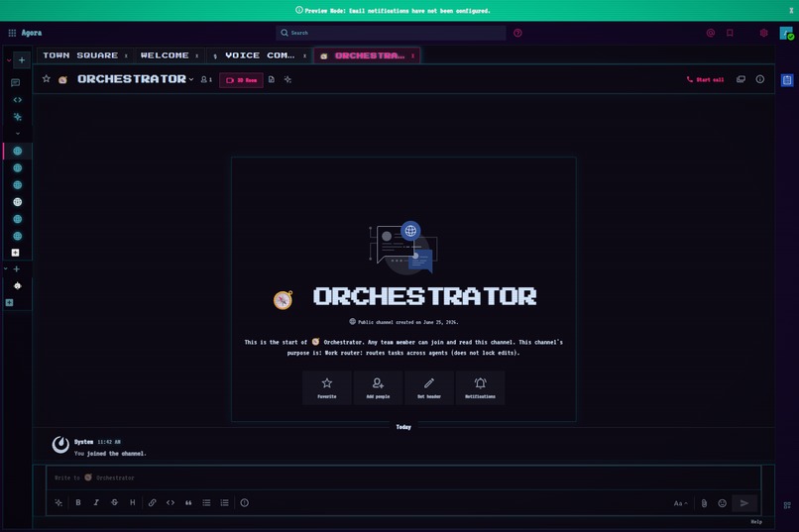The height and width of the screenshot is (532, 799).
Task: Click the apps grid icon at bottom right
Action: tap(787, 505)
